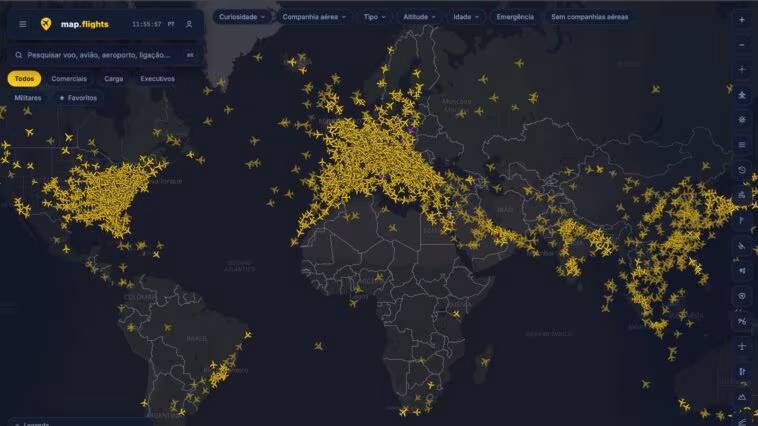The width and height of the screenshot is (758, 426).
Task: Zoom out with the minus button
Action: point(742,45)
